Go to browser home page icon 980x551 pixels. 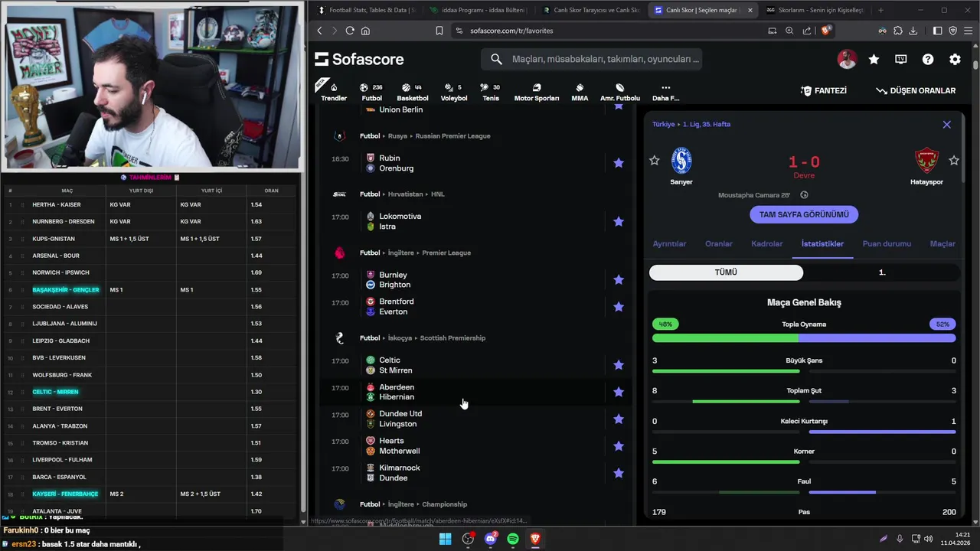coord(365,31)
